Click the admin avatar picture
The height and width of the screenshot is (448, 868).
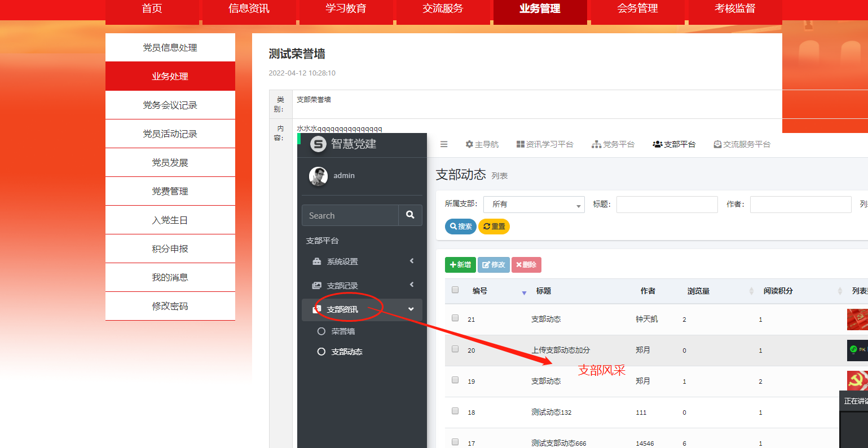[318, 176]
